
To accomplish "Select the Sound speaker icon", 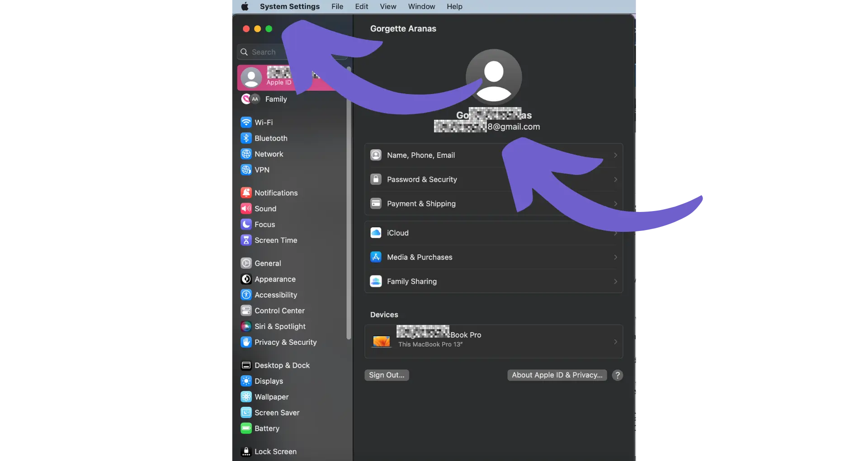I will 246,209.
